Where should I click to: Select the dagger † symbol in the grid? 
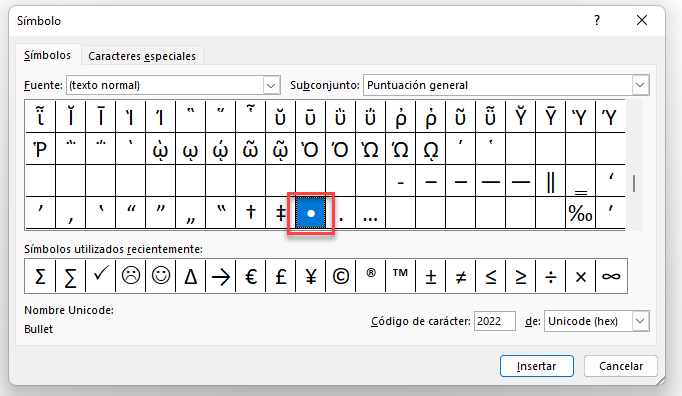pos(251,213)
